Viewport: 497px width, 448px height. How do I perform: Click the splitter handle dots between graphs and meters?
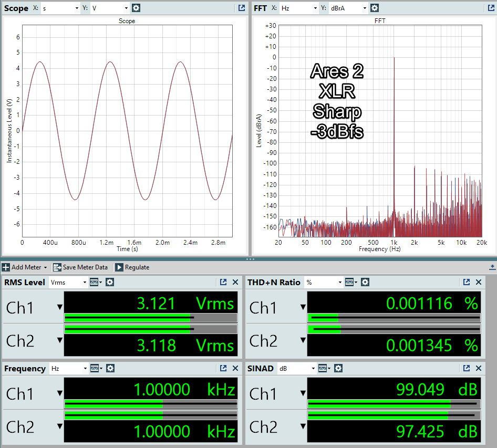tap(250, 259)
